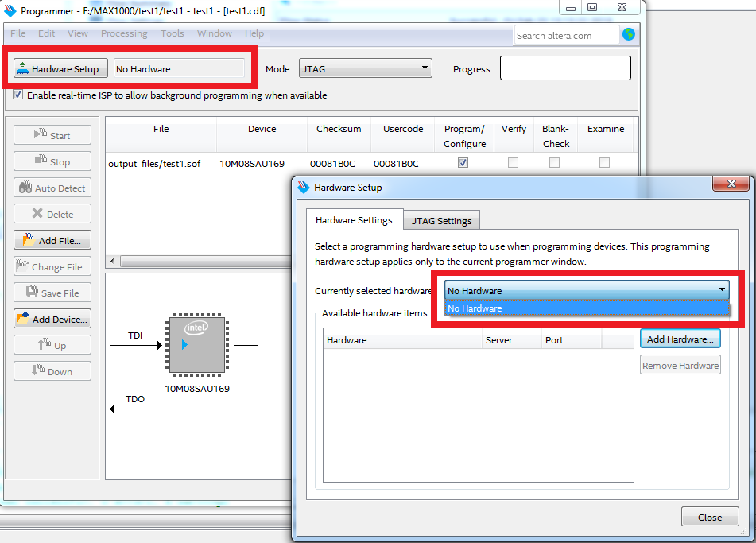Switch to JTAG Settings tab
This screenshot has width=756, height=543.
coord(442,220)
